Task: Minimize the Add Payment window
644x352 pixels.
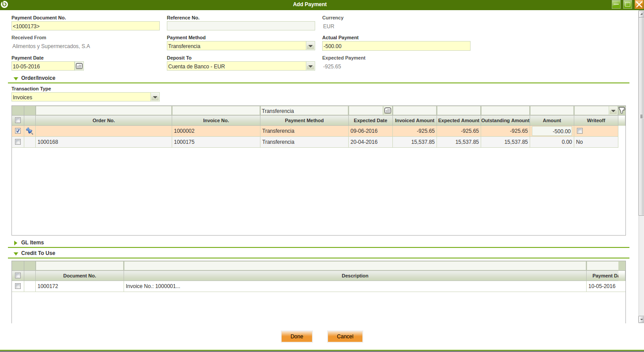Action: coord(616,4)
